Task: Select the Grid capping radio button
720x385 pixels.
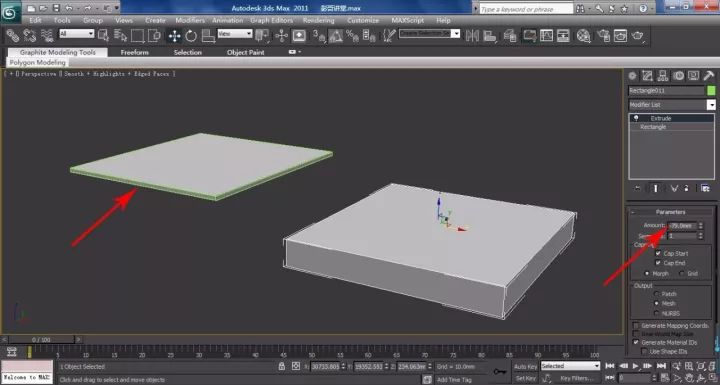Action: [682, 273]
